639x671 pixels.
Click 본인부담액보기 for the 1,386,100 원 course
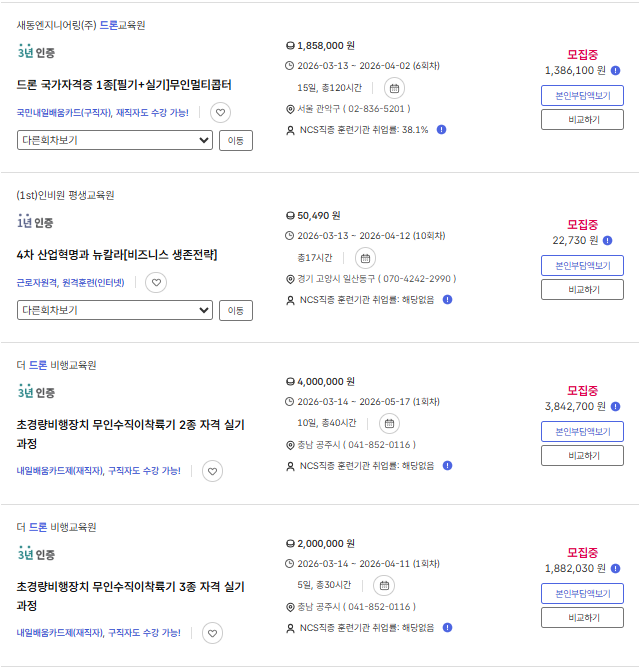point(582,96)
